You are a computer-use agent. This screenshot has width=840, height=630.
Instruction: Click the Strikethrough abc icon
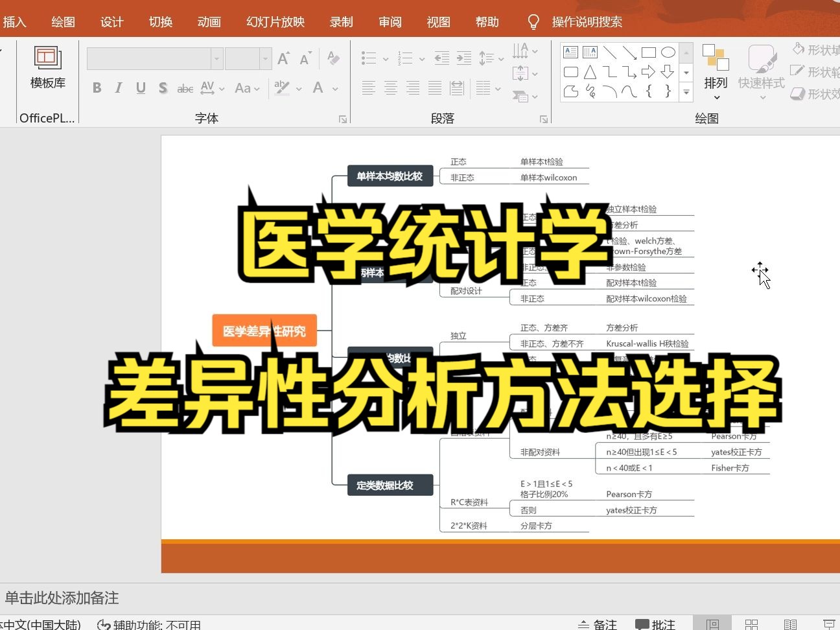pyautogui.click(x=185, y=88)
